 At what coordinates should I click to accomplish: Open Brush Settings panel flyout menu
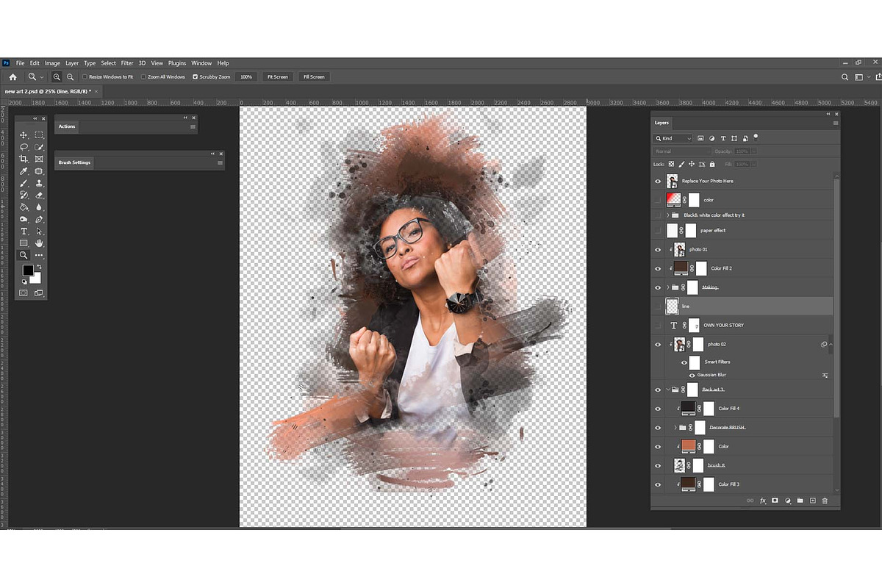pos(220,162)
